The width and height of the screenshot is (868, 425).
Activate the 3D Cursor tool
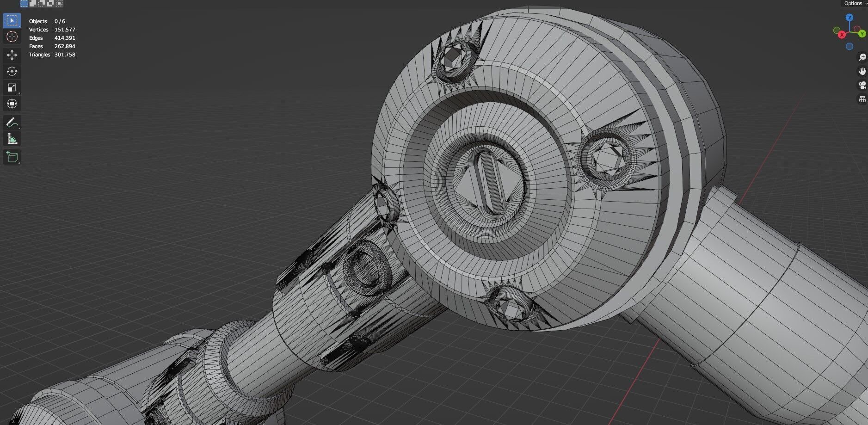click(x=12, y=37)
